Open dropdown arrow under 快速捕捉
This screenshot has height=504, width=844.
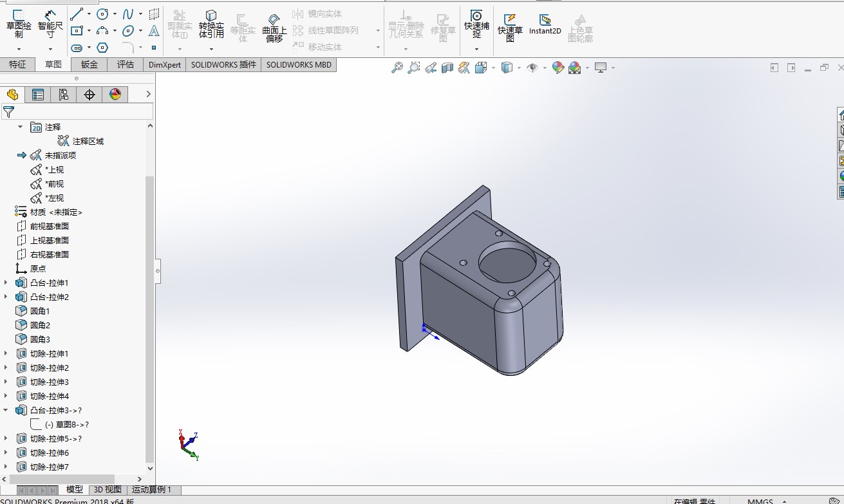pyautogui.click(x=477, y=49)
